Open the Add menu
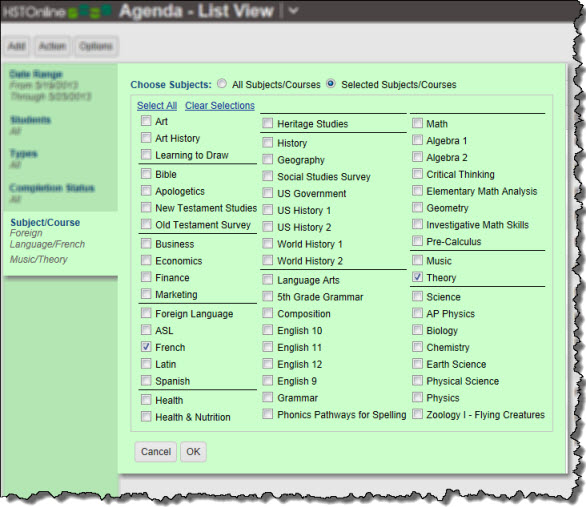The height and width of the screenshot is (507, 586). click(x=17, y=46)
